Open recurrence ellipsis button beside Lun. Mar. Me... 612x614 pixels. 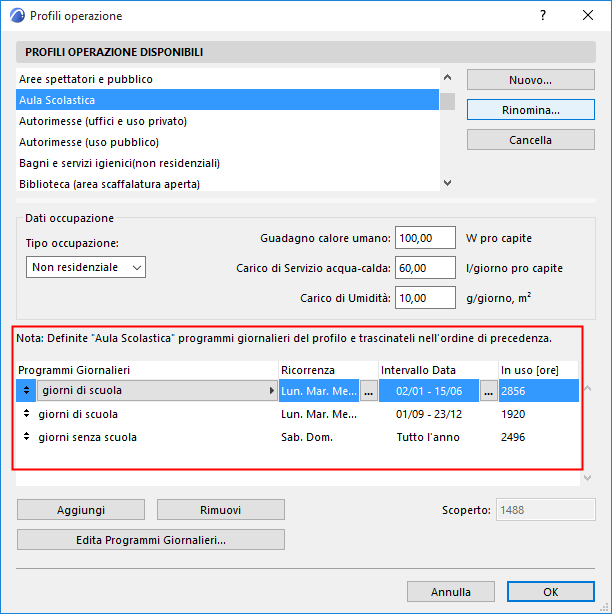click(x=369, y=391)
